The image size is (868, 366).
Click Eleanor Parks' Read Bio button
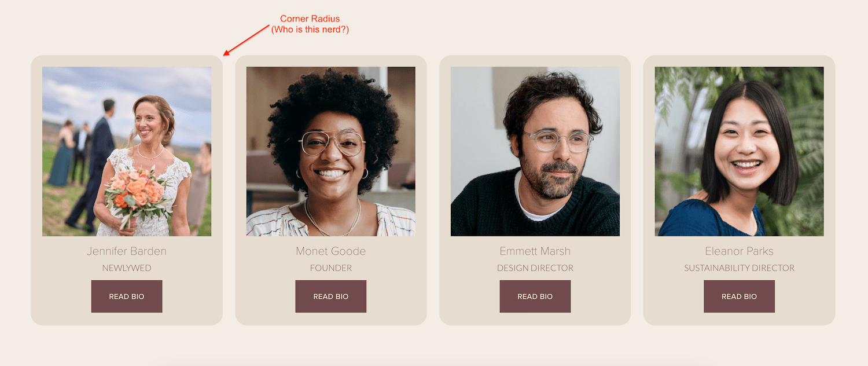pos(739,297)
